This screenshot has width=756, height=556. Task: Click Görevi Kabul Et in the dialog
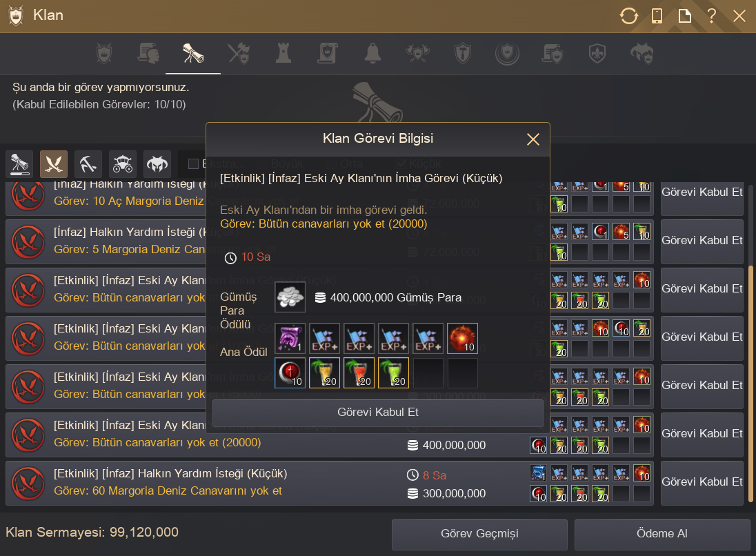tap(378, 413)
